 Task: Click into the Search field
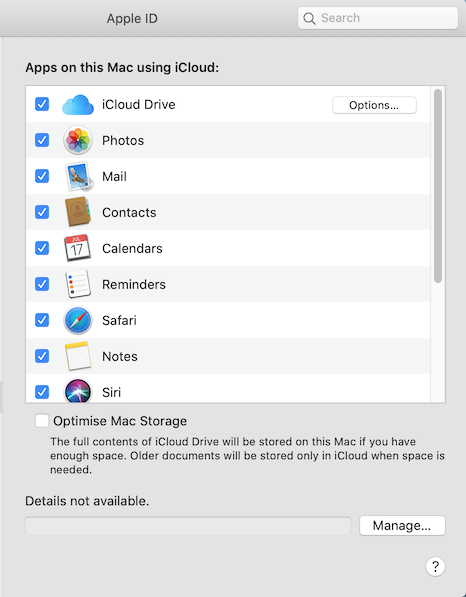(x=378, y=18)
